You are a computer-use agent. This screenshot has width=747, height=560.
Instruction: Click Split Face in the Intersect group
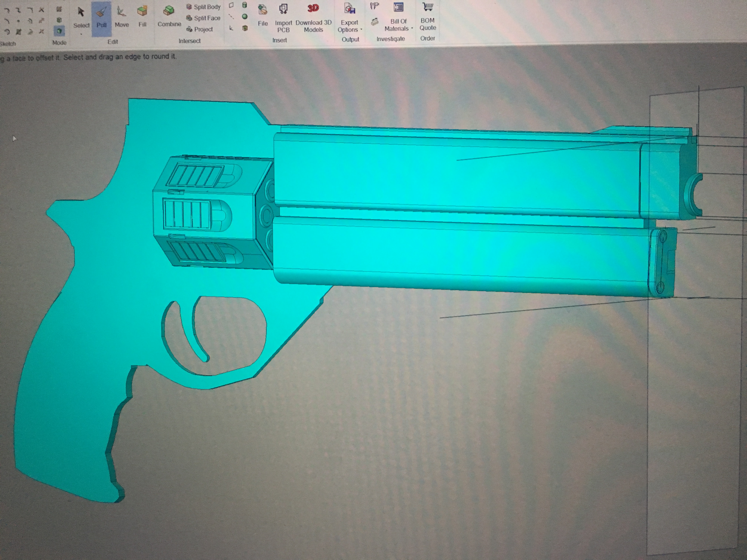[x=203, y=18]
